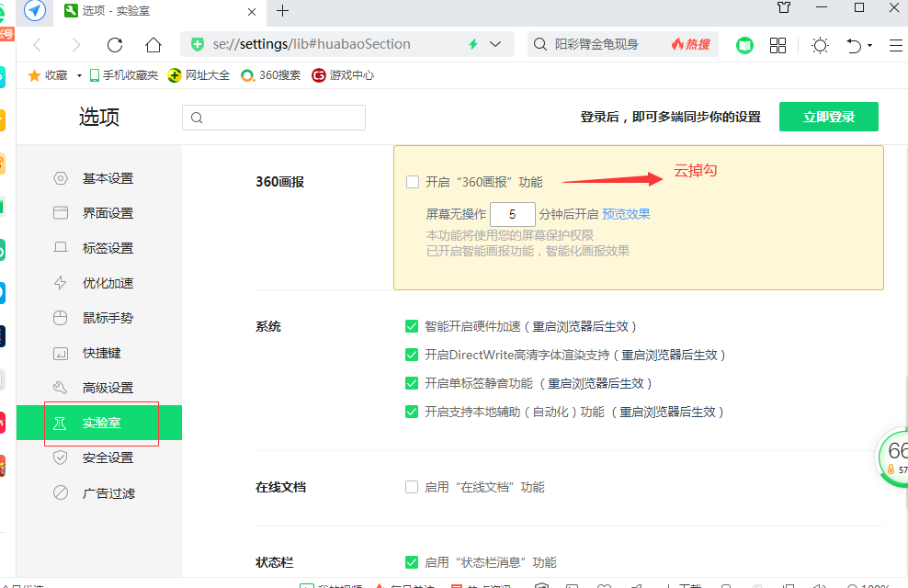Enable the "在线文档" feature checkbox
The image size is (908, 588).
(x=412, y=487)
